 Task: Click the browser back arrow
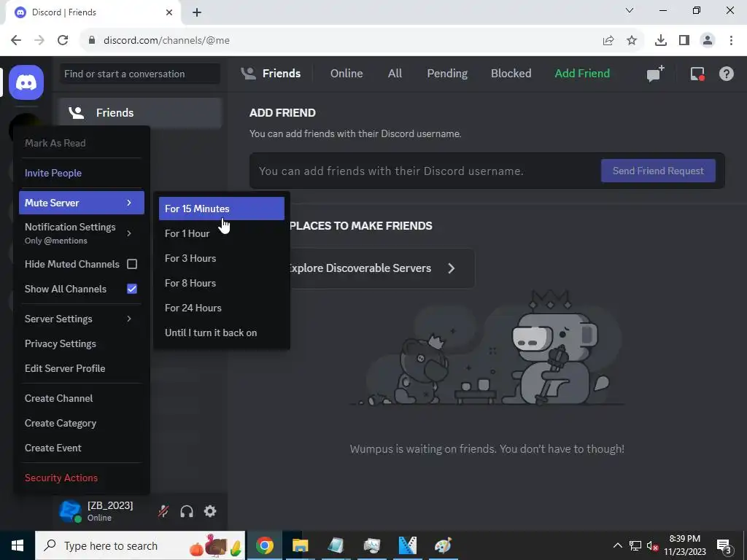[16, 40]
